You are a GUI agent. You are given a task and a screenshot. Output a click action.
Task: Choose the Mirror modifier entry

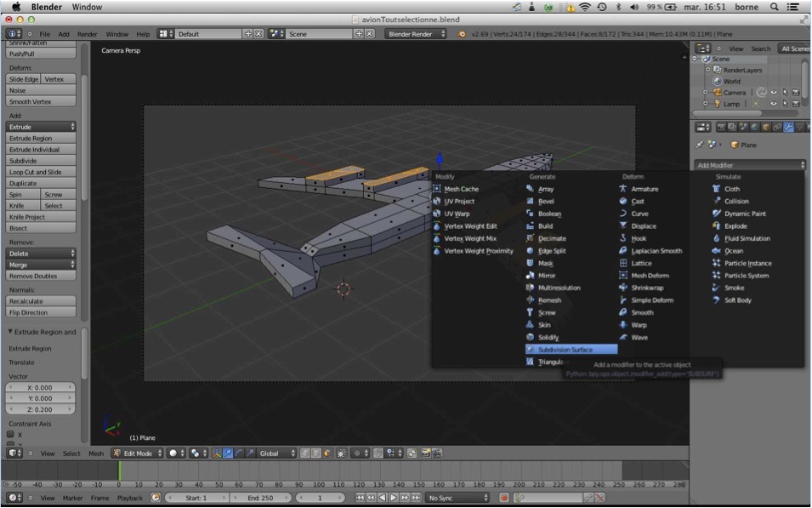[546, 276]
